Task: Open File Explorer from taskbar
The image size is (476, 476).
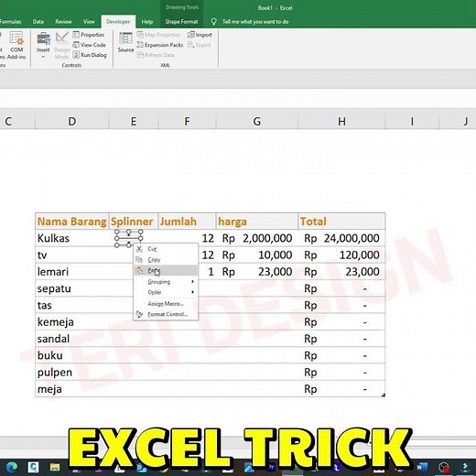Action: click(55, 467)
